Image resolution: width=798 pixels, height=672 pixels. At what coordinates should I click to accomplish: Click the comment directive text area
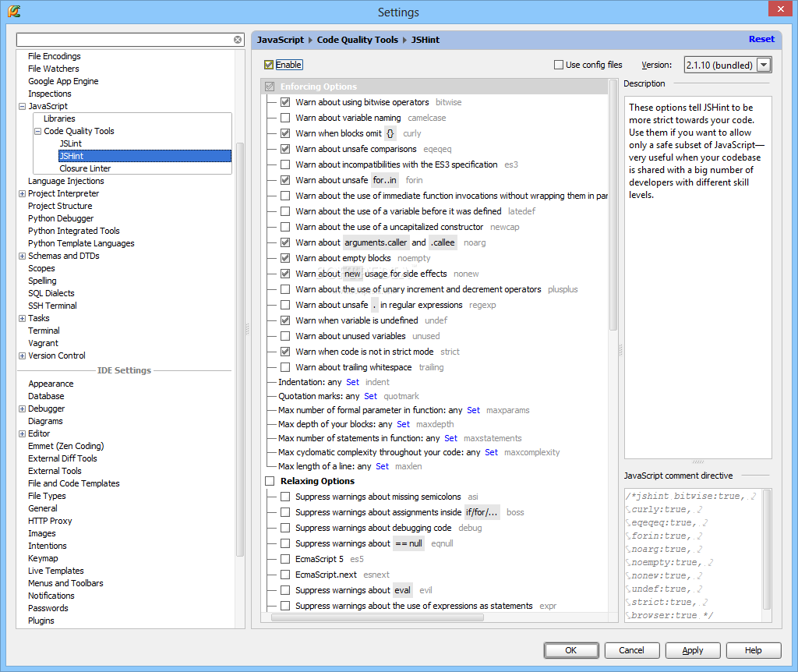click(x=693, y=555)
